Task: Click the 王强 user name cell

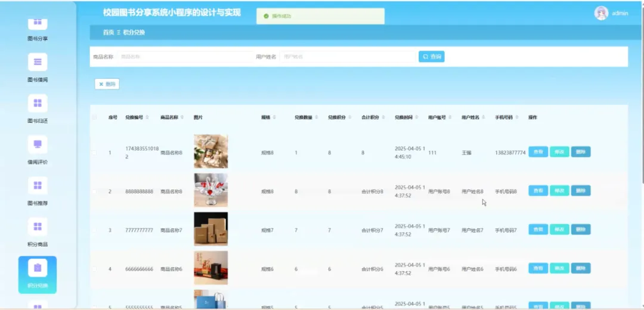Action: pos(466,153)
